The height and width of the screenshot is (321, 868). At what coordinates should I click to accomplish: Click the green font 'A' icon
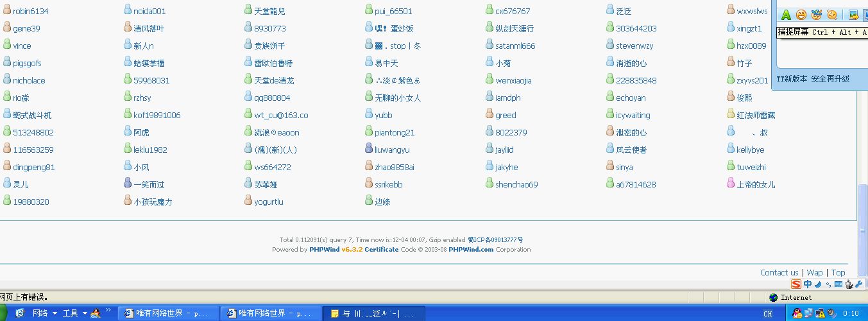click(786, 15)
